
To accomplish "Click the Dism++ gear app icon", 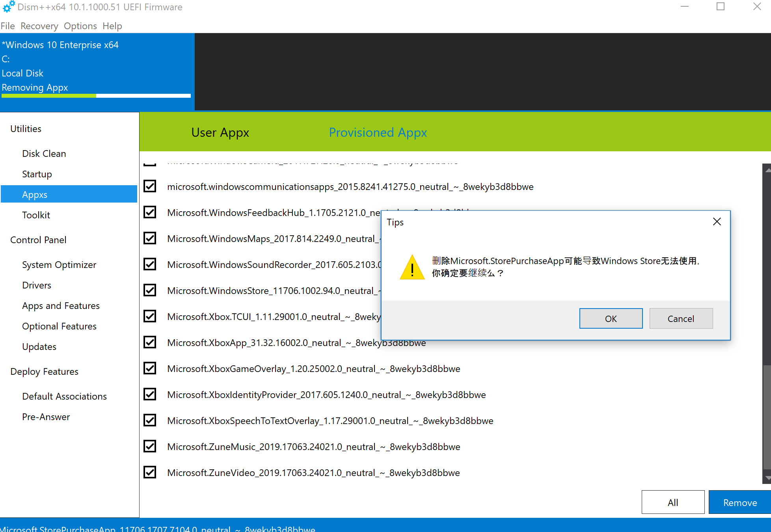I will click(9, 7).
